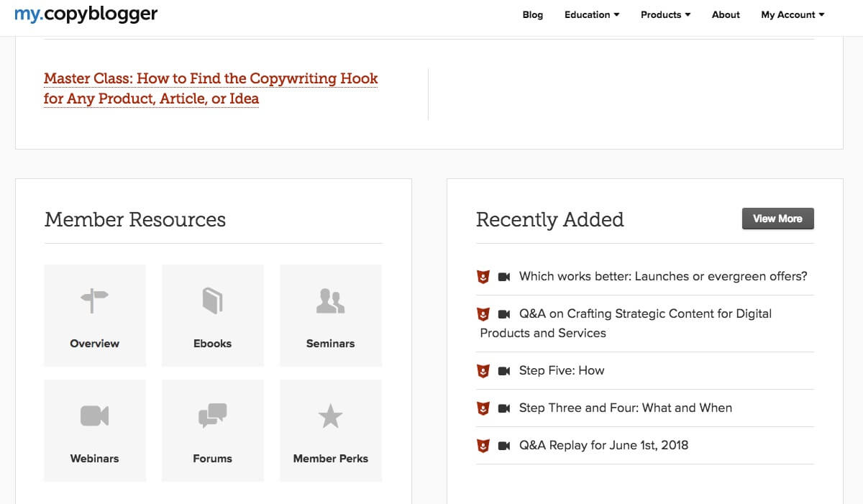Screen dimensions: 863x504
Task: Click the video camera icon beside 'Q&A Replay'
Action: [x=504, y=445]
